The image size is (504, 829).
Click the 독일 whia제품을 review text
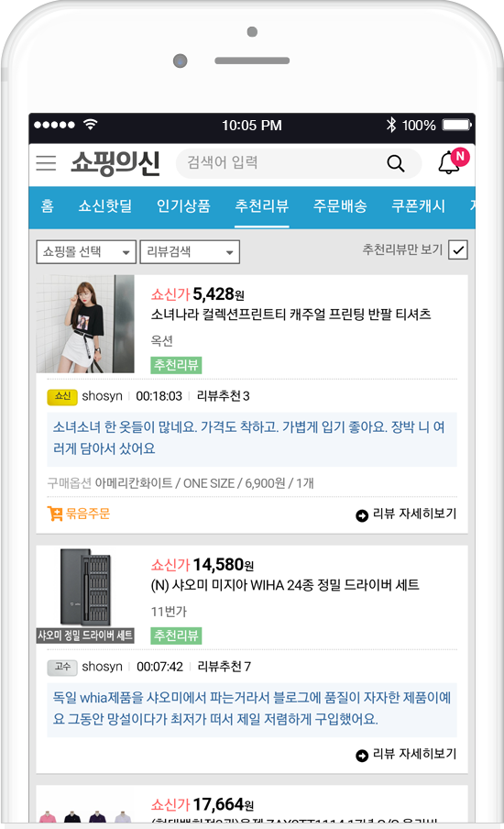pos(251,709)
